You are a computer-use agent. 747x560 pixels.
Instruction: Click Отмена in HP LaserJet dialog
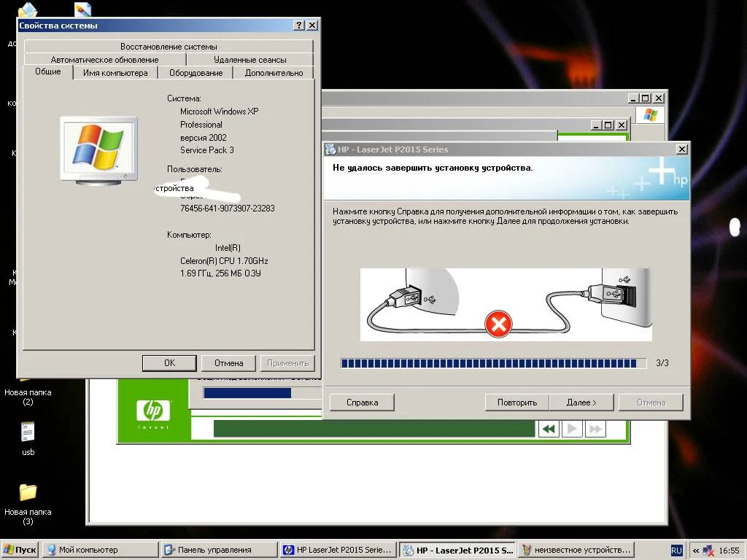coord(651,402)
